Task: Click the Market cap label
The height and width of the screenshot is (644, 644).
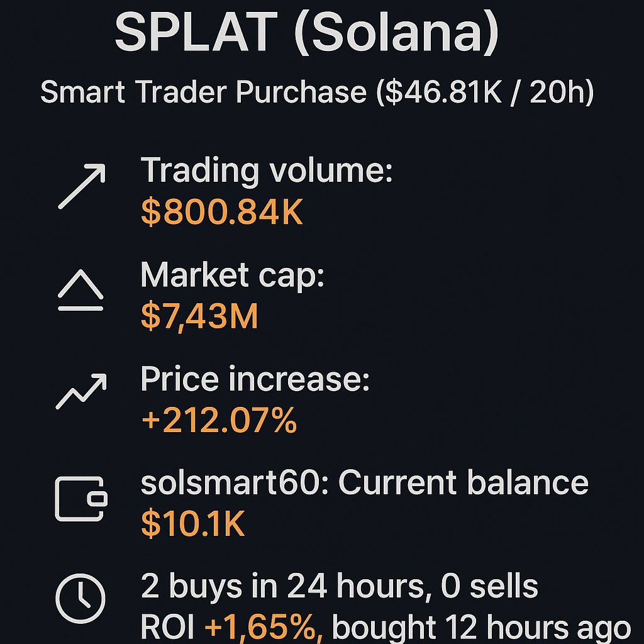Action: (x=233, y=275)
